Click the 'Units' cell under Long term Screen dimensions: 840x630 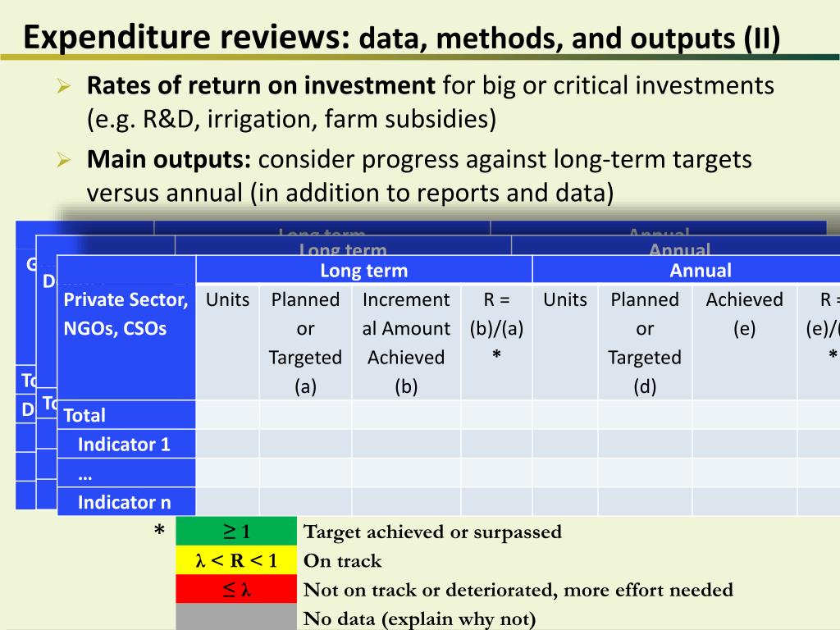[228, 342]
